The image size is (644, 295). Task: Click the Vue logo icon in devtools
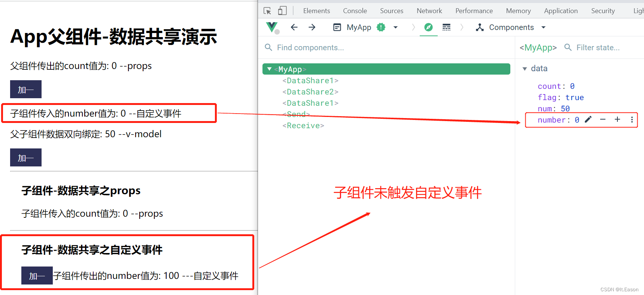click(272, 27)
